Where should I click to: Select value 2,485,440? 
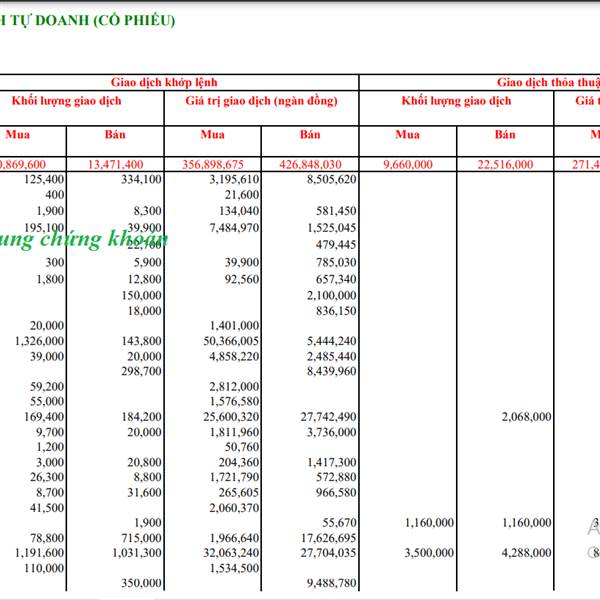(x=332, y=356)
